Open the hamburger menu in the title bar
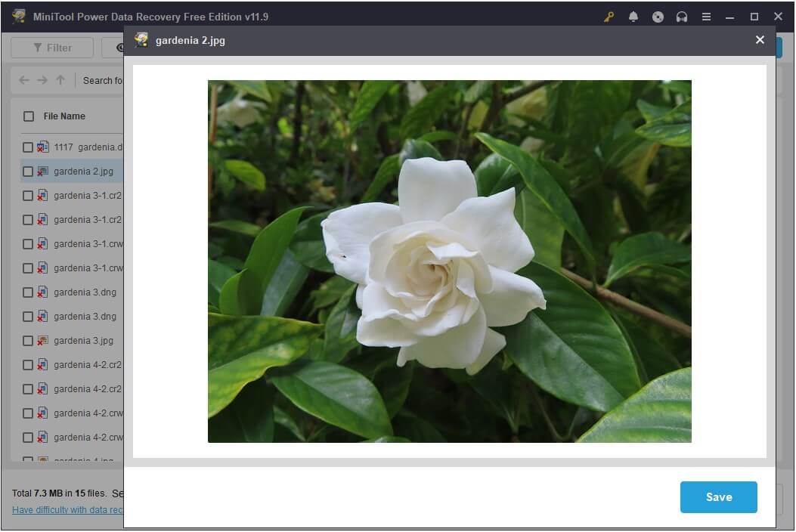 point(706,17)
